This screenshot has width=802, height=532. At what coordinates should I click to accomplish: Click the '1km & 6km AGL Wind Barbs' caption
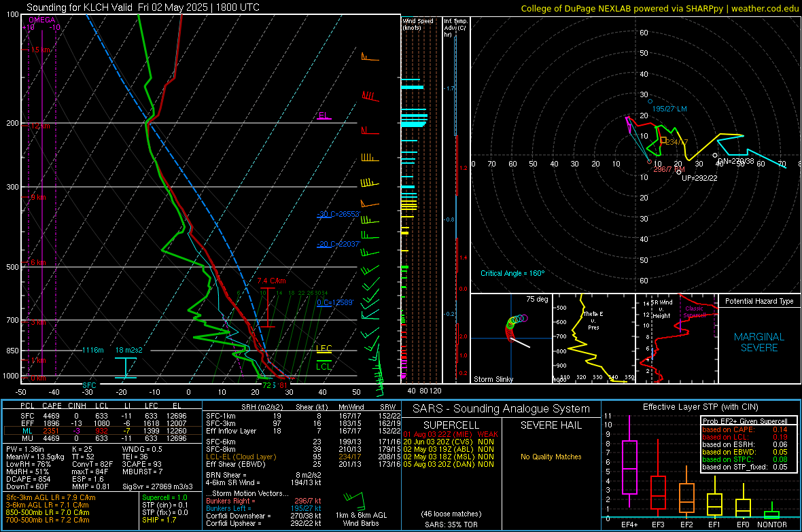click(361, 519)
